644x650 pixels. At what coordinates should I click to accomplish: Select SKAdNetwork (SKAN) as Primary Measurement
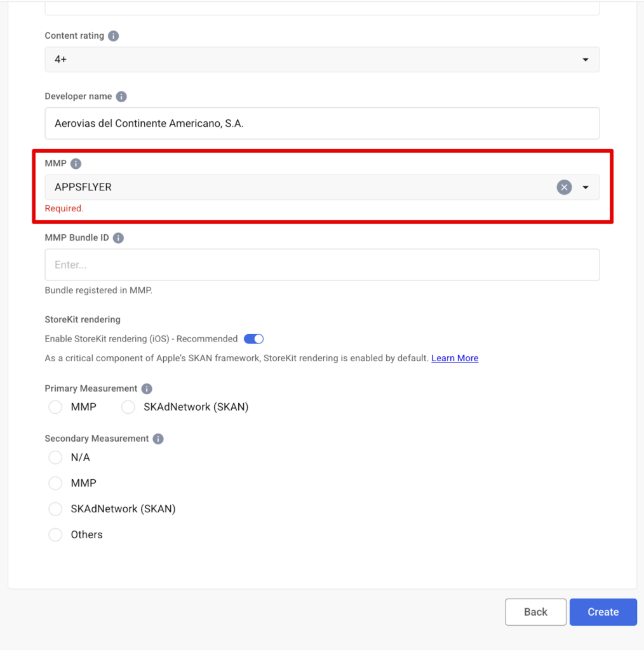(128, 407)
